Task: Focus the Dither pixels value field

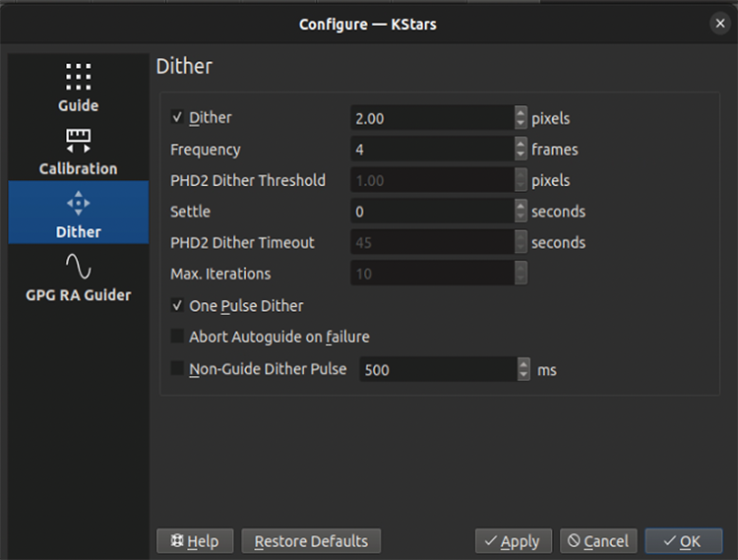Action: 431,118
